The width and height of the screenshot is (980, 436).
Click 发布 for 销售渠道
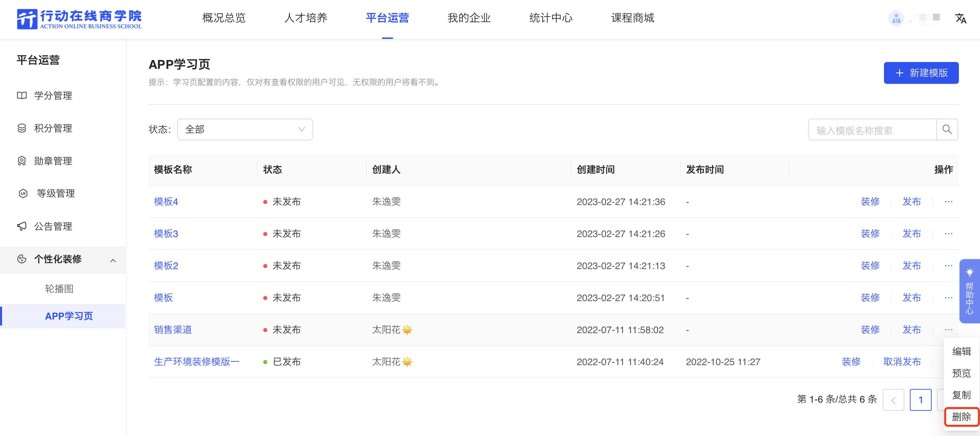[912, 329]
